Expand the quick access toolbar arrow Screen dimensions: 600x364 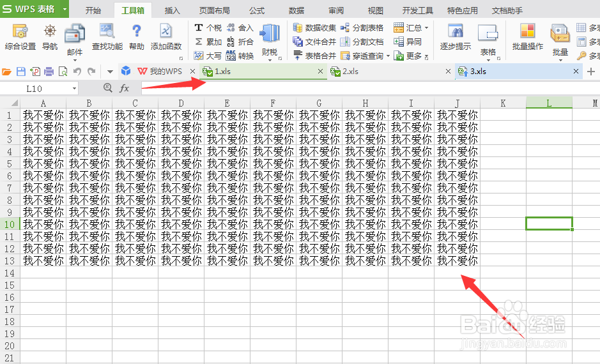[110, 72]
